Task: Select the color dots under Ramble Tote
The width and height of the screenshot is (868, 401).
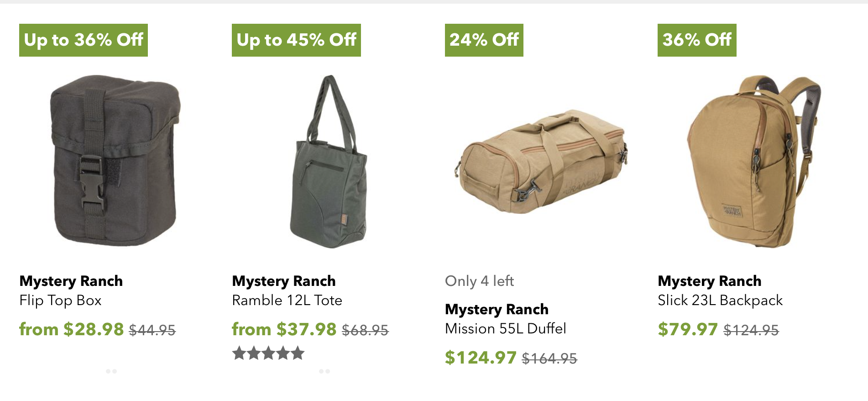Action: (x=324, y=371)
